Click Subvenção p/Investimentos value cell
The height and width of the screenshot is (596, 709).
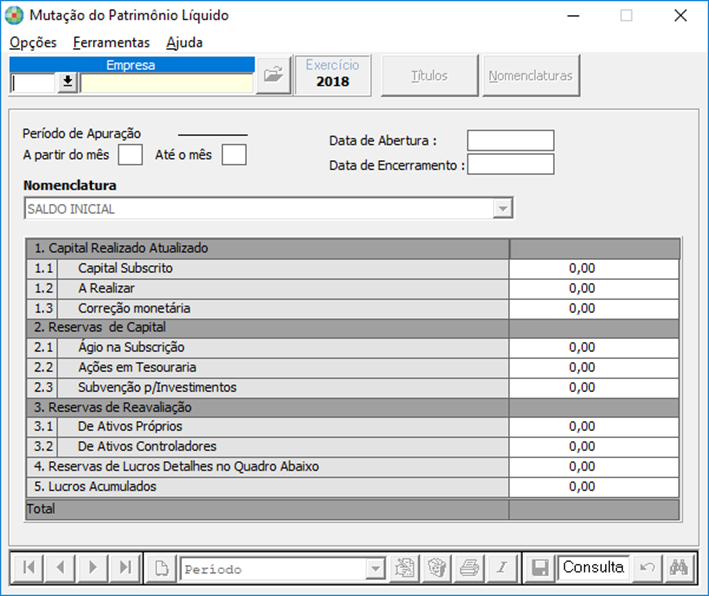(594, 387)
